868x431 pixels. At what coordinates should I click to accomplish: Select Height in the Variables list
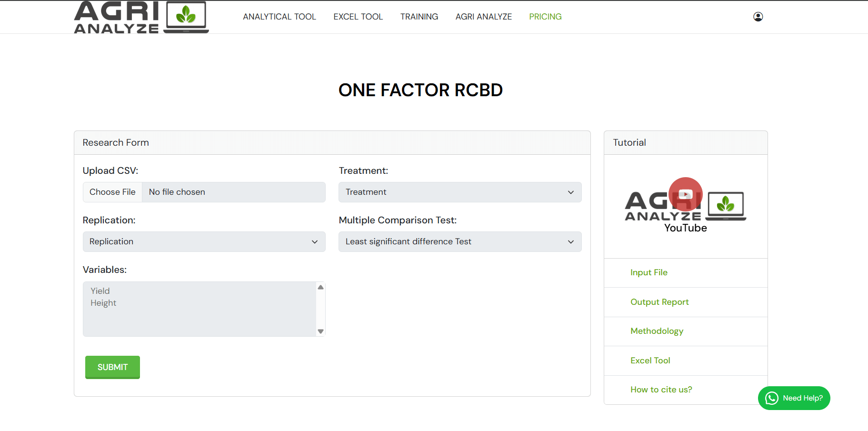[x=103, y=303]
